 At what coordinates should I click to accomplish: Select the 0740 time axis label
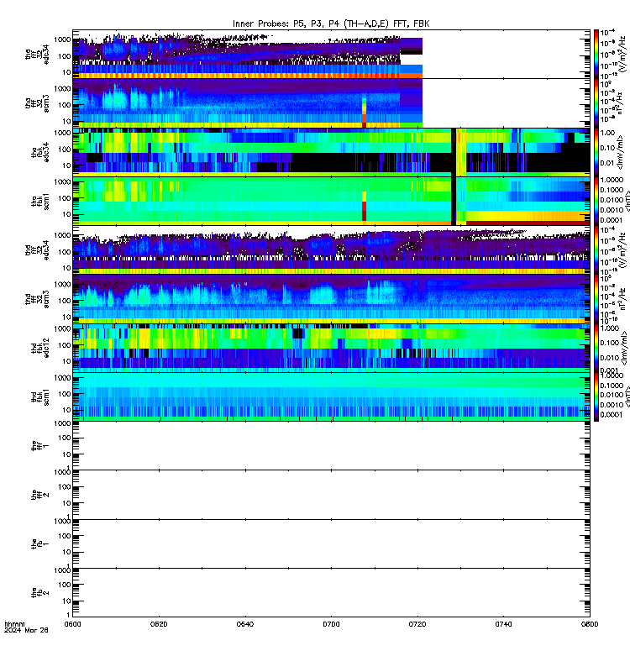coord(503,624)
